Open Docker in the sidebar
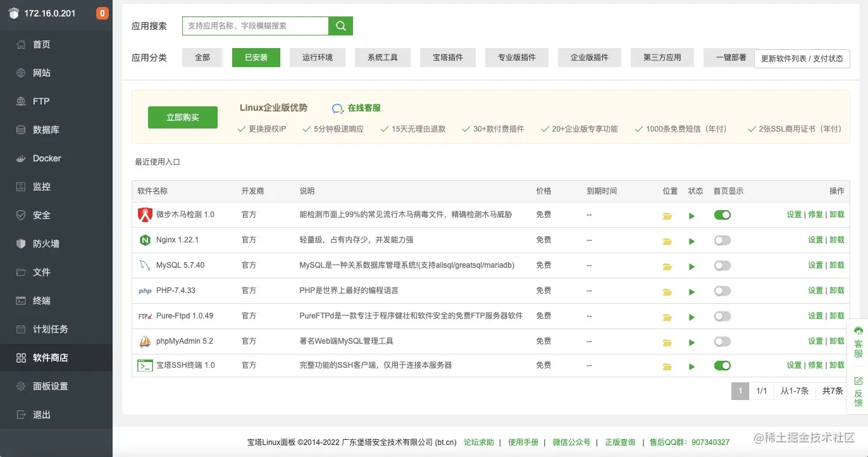This screenshot has width=868, height=457. pyautogui.click(x=56, y=158)
